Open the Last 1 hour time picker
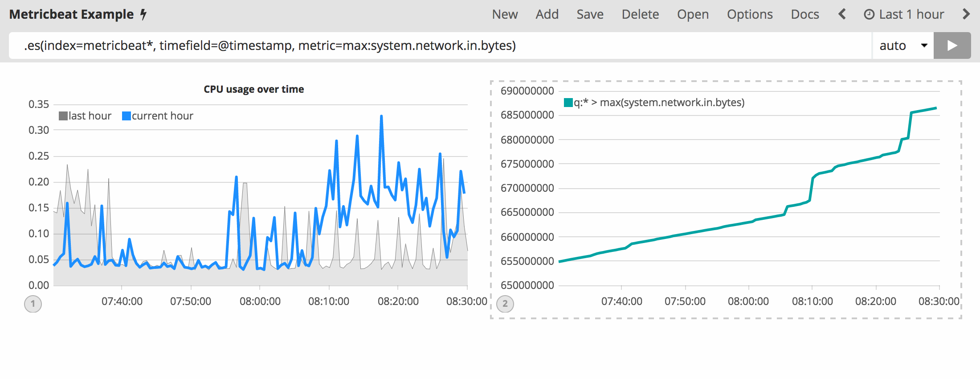This screenshot has width=980, height=379. 911,14
